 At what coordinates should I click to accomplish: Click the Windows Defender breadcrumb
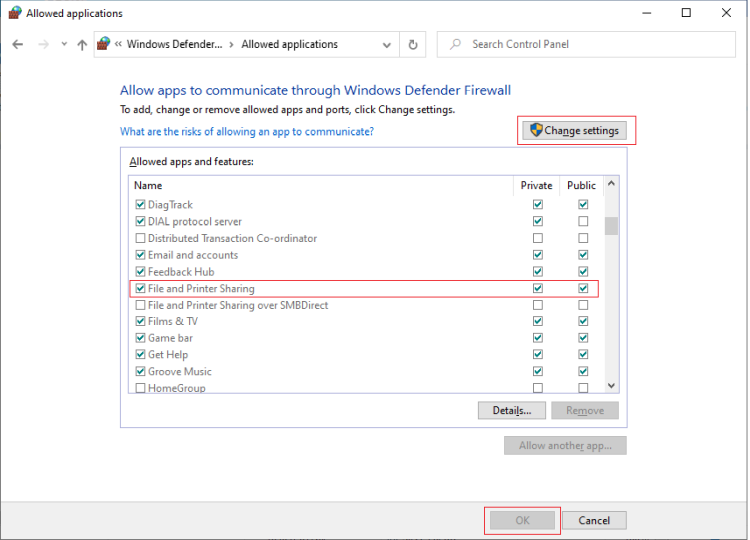pyautogui.click(x=175, y=44)
